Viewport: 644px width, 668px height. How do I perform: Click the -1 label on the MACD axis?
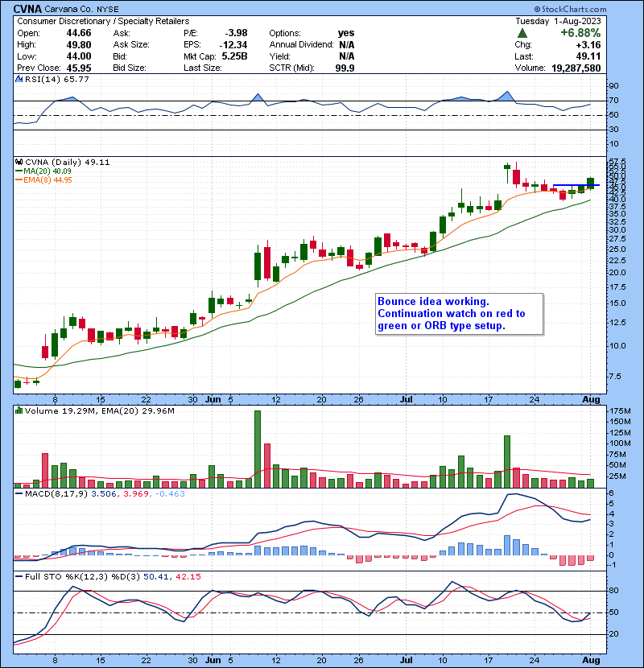pos(611,565)
